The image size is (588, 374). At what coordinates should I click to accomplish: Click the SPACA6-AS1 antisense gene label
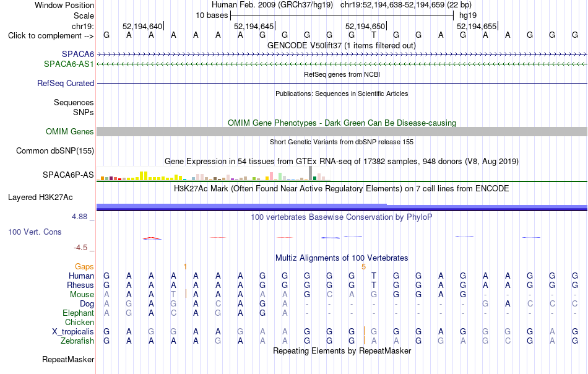(x=69, y=64)
